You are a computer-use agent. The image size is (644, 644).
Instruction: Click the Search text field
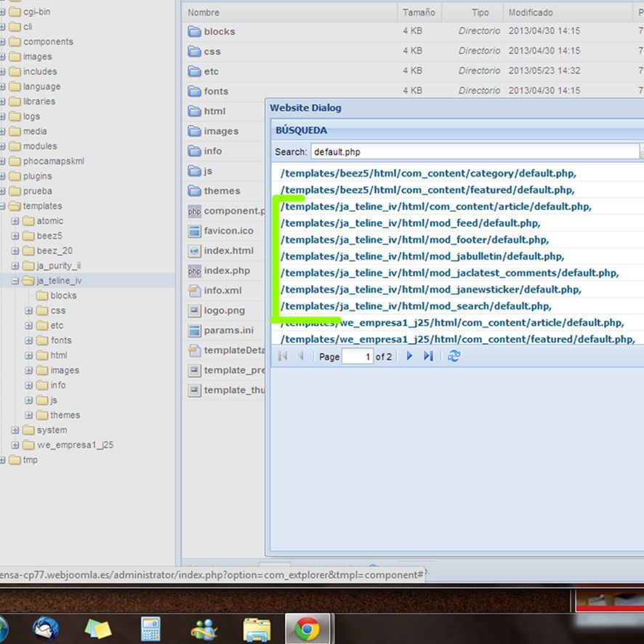475,152
